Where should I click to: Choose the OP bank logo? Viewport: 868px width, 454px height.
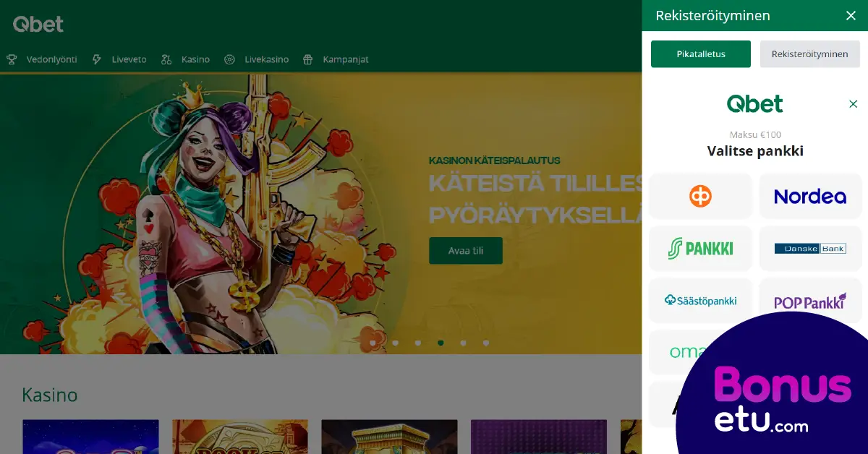(x=700, y=196)
